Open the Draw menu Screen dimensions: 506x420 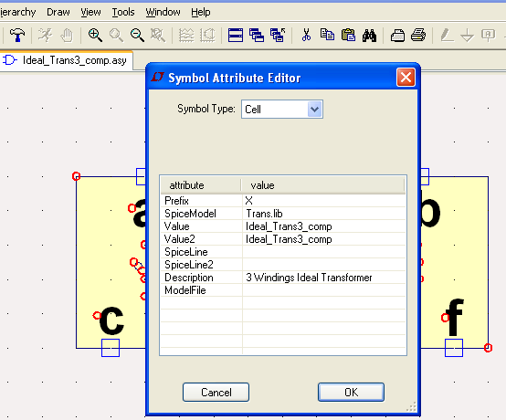tap(58, 12)
